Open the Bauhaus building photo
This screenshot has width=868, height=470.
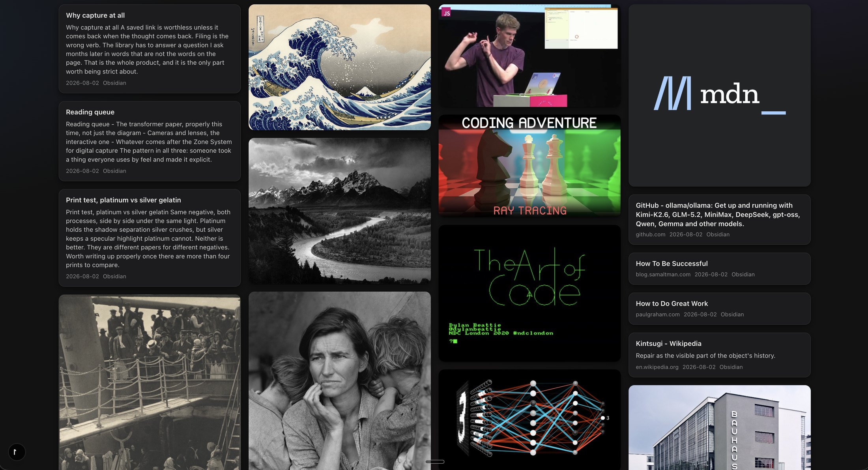click(720, 427)
